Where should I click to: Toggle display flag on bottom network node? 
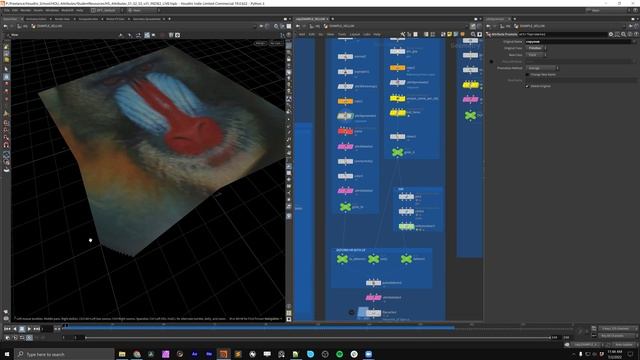click(362, 313)
